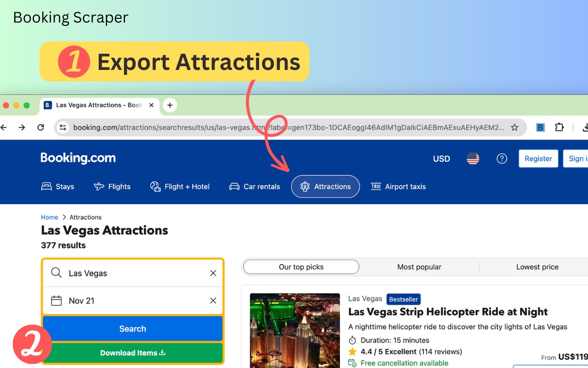Change language via US flag icon
The width and height of the screenshot is (588, 368).
(473, 159)
